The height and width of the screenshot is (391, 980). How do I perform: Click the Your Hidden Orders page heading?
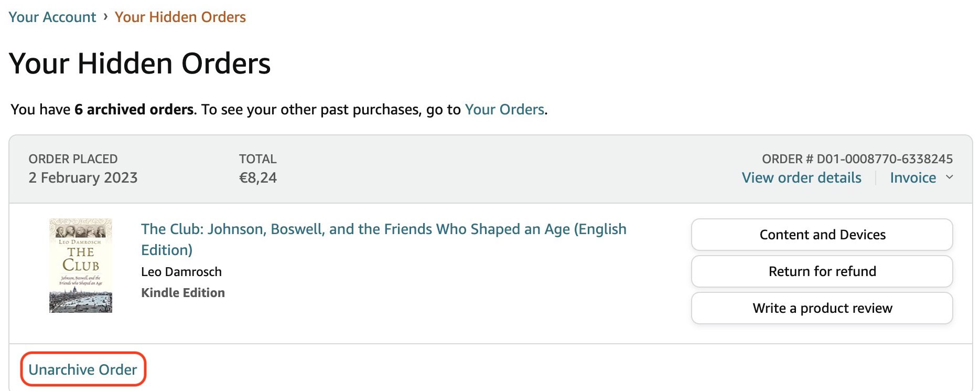tap(139, 64)
